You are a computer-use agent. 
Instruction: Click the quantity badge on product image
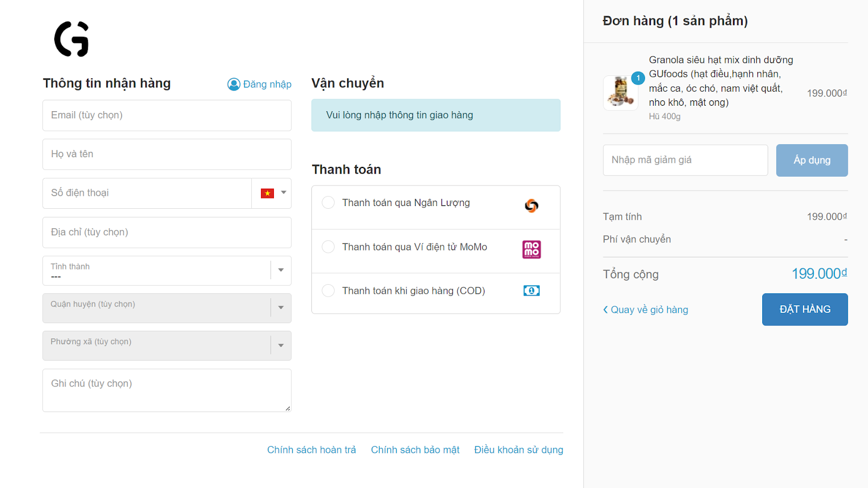pos(638,78)
